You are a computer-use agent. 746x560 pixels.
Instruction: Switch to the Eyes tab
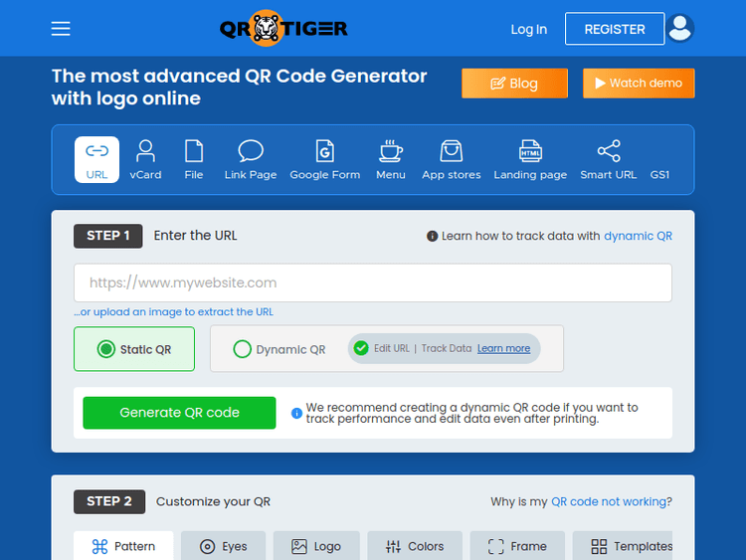(x=223, y=546)
